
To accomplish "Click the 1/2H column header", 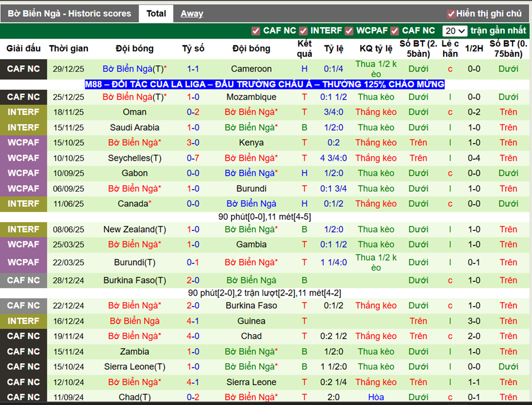I will (x=474, y=49).
